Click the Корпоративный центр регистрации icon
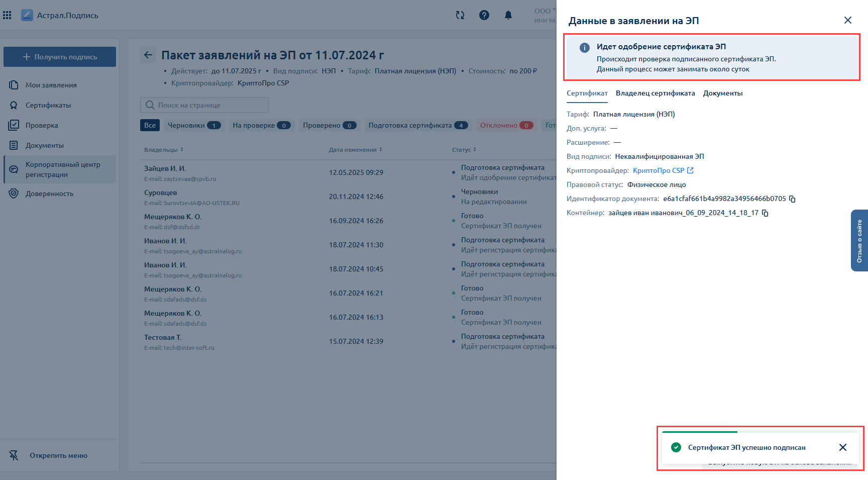 click(x=14, y=169)
